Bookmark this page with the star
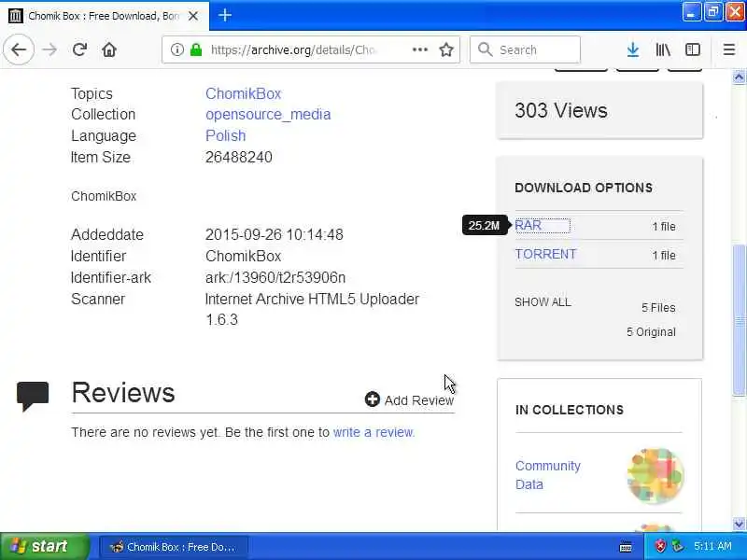Image resolution: width=747 pixels, height=560 pixels. coord(446,49)
